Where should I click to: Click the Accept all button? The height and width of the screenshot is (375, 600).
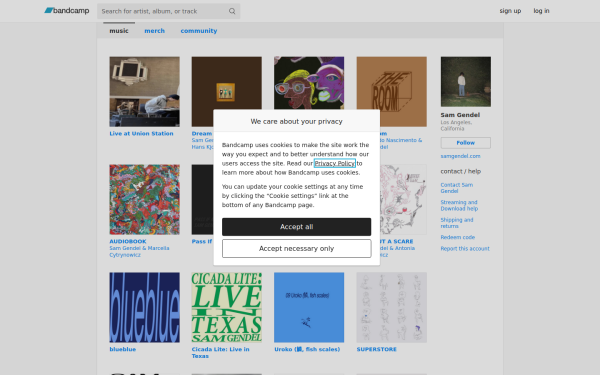coord(297,227)
